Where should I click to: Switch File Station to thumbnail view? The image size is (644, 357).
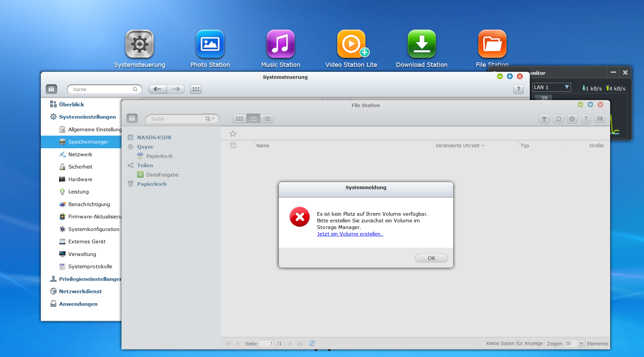(x=240, y=119)
